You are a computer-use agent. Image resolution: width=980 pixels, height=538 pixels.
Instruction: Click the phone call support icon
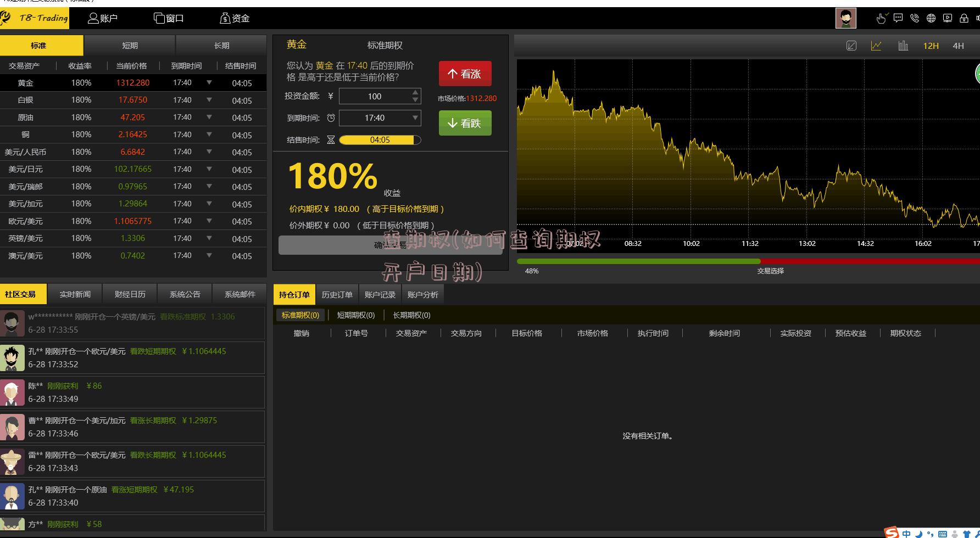click(915, 18)
